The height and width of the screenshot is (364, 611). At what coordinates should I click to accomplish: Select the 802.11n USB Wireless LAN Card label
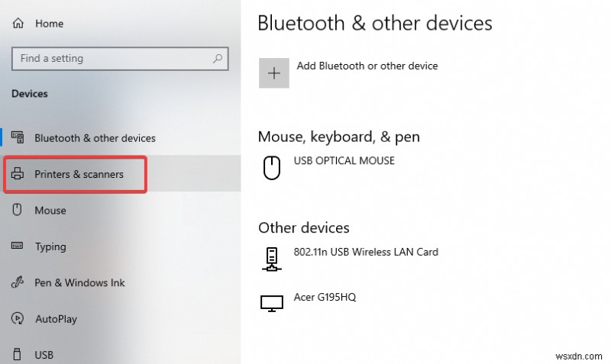(x=366, y=252)
